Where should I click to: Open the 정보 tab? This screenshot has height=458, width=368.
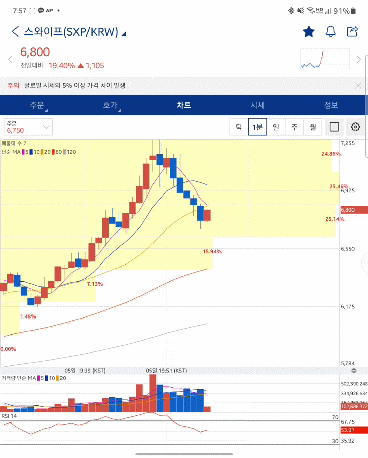point(331,105)
